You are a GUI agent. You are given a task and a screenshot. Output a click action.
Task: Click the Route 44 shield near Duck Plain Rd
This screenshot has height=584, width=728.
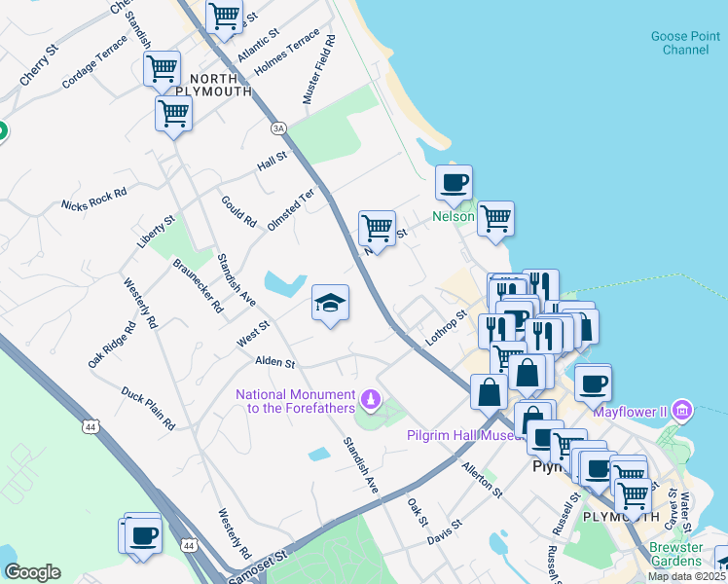pos(91,426)
